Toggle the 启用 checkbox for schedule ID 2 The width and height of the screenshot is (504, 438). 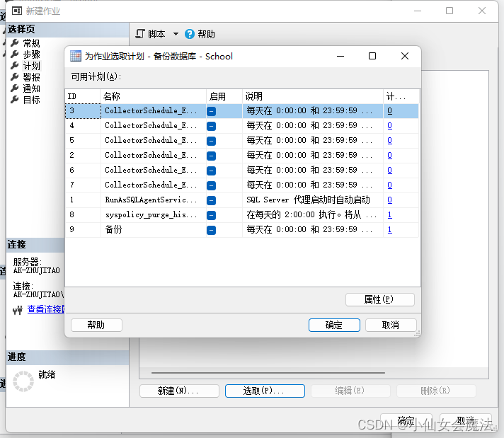click(211, 156)
